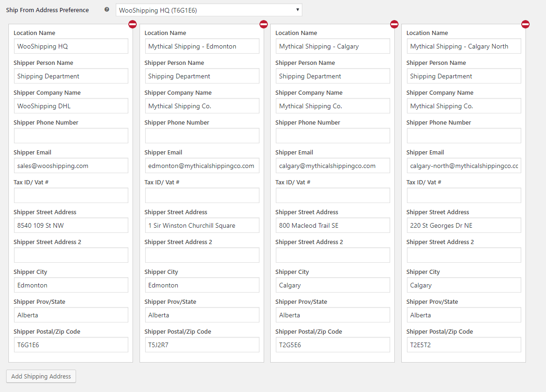The height and width of the screenshot is (392, 546).
Task: Click the help icon beside Ship From Address Preference
Action: [x=107, y=10]
